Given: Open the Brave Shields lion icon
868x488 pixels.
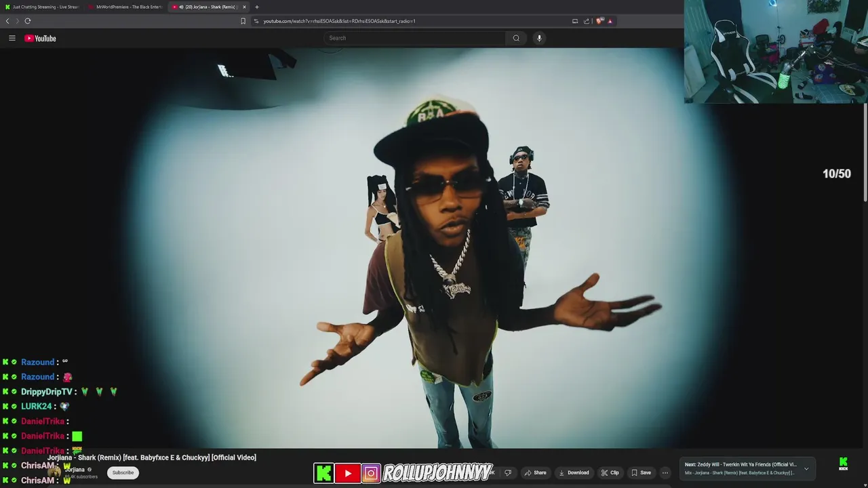Looking at the screenshot, I should pyautogui.click(x=599, y=21).
